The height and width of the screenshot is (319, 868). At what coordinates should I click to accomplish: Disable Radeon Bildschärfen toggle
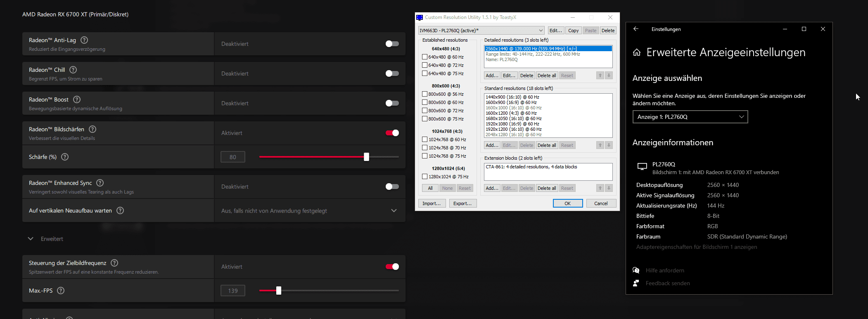pos(392,133)
